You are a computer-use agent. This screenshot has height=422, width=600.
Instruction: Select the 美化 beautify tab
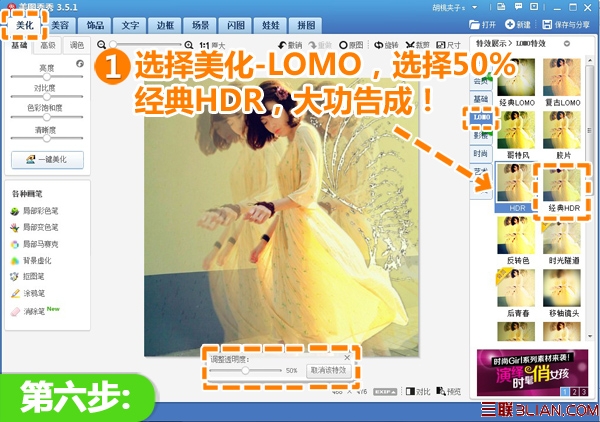coord(25,25)
